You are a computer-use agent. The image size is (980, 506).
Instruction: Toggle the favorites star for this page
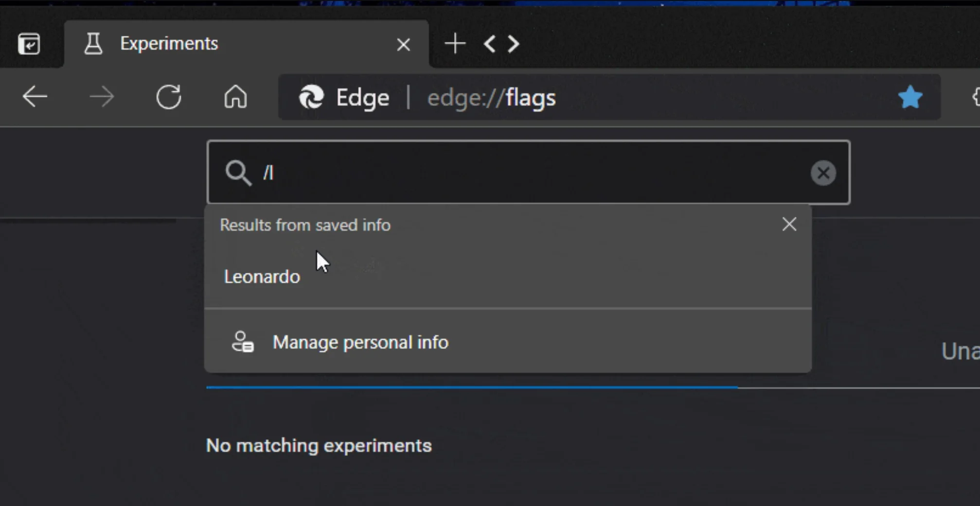click(910, 97)
